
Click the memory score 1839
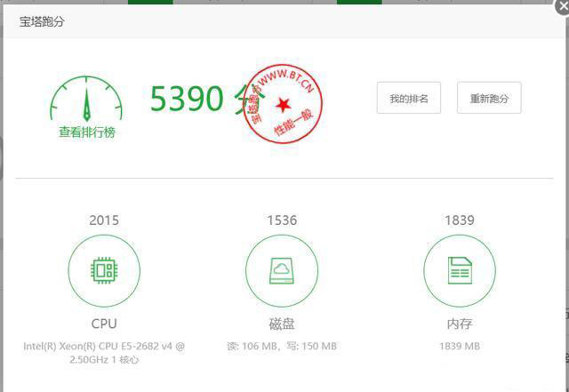(x=460, y=220)
